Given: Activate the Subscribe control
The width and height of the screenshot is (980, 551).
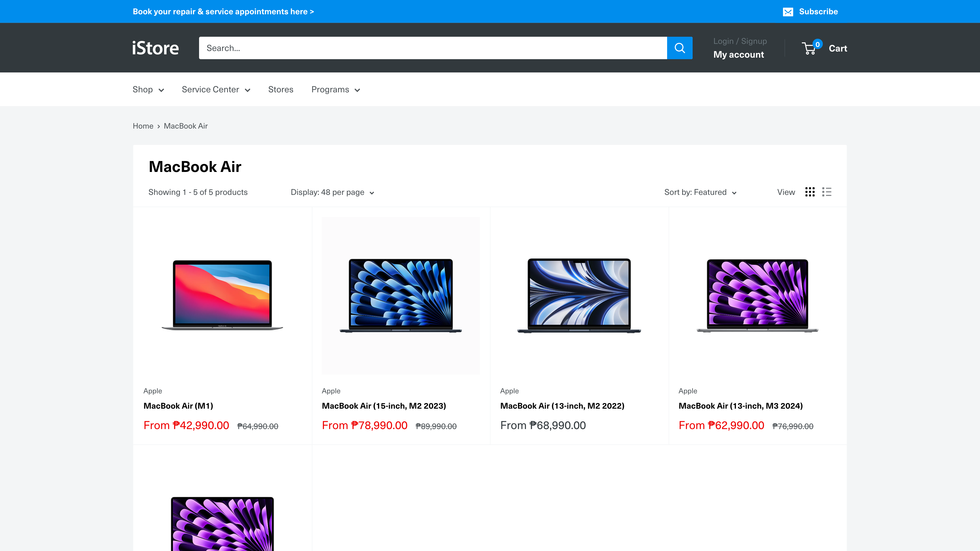Looking at the screenshot, I should (x=818, y=11).
